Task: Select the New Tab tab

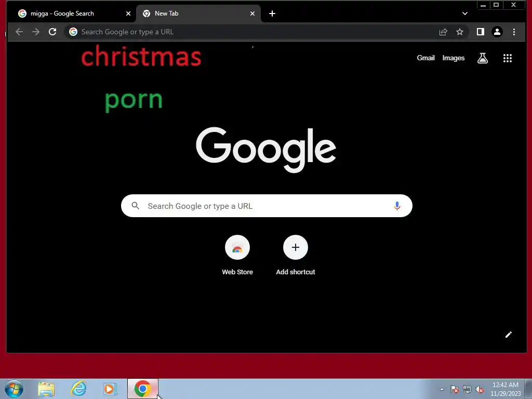Action: coord(198,14)
